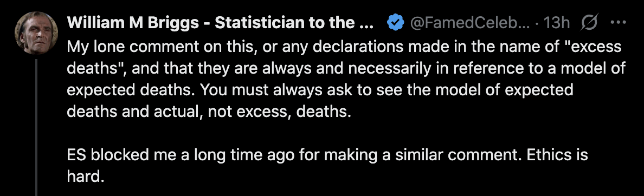Open the @FamedCeleb... handle link

coord(469,23)
